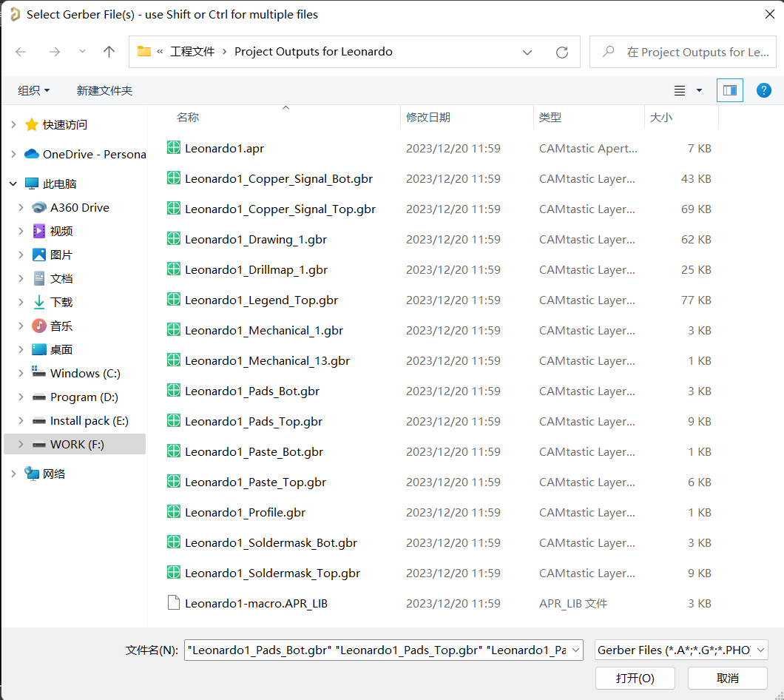Sort by the 修改日期 column header
The height and width of the screenshot is (700, 784).
[x=428, y=117]
